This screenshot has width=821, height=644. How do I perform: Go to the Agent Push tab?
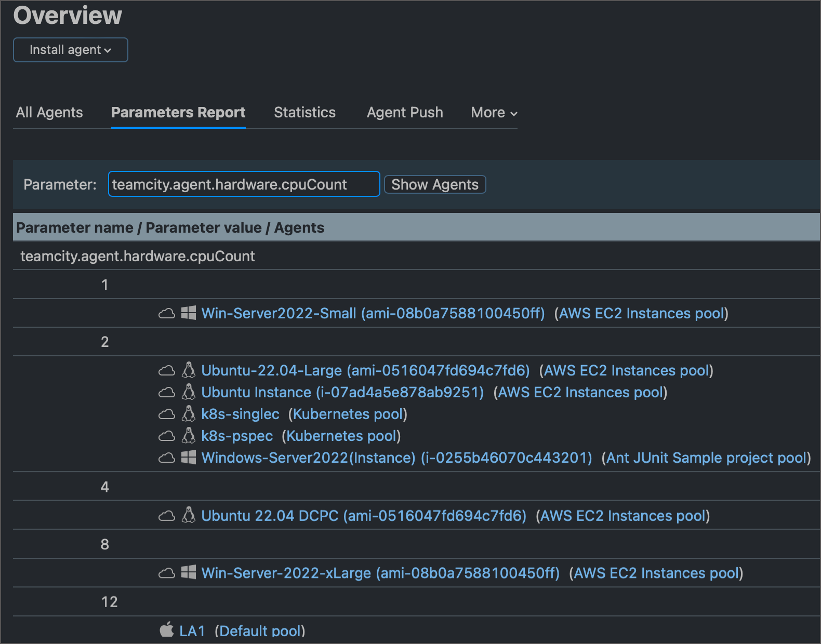click(405, 113)
